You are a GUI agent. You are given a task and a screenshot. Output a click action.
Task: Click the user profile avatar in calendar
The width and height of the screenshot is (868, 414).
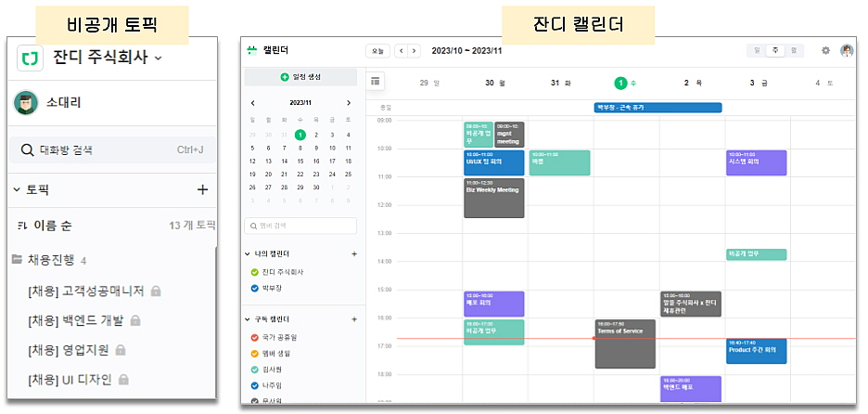[847, 51]
